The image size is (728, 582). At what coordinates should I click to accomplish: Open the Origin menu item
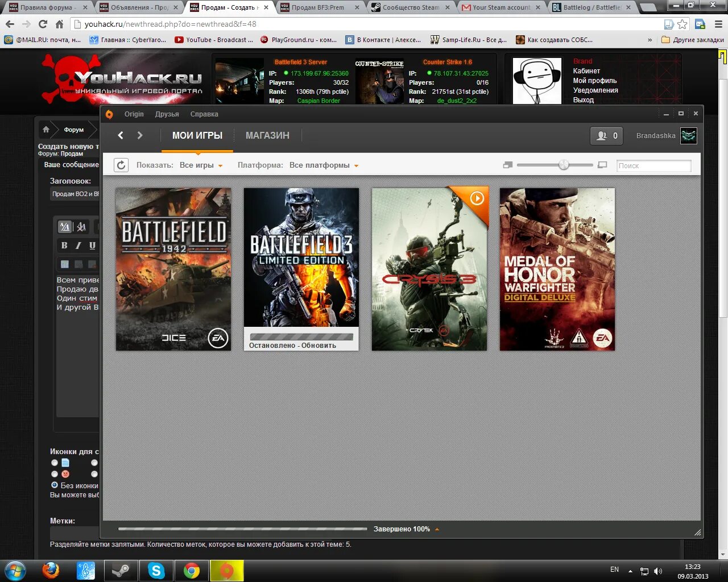[134, 114]
